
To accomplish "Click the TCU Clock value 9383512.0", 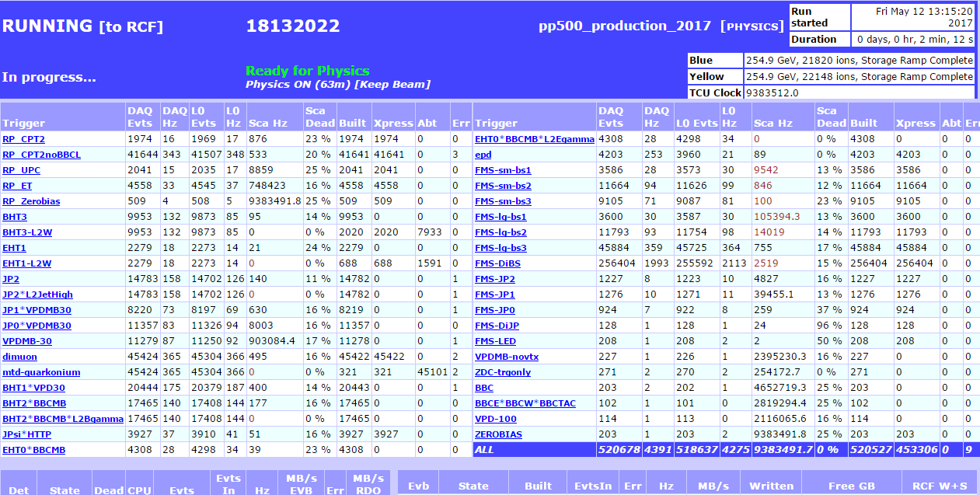I will [772, 92].
